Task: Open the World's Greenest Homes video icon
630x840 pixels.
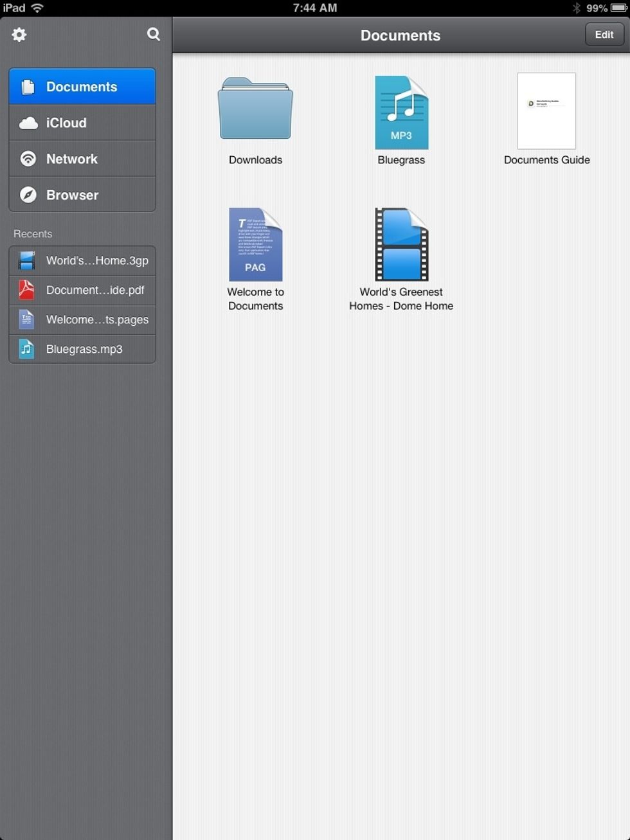Action: pyautogui.click(x=401, y=244)
